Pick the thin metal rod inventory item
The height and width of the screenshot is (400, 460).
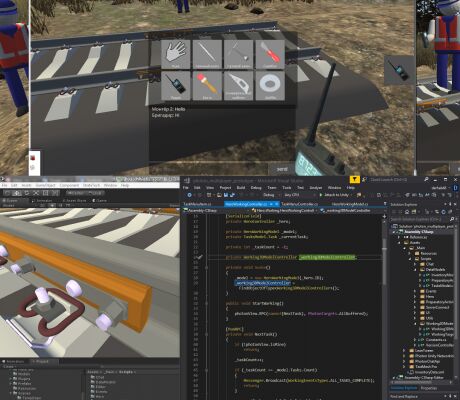(207, 54)
